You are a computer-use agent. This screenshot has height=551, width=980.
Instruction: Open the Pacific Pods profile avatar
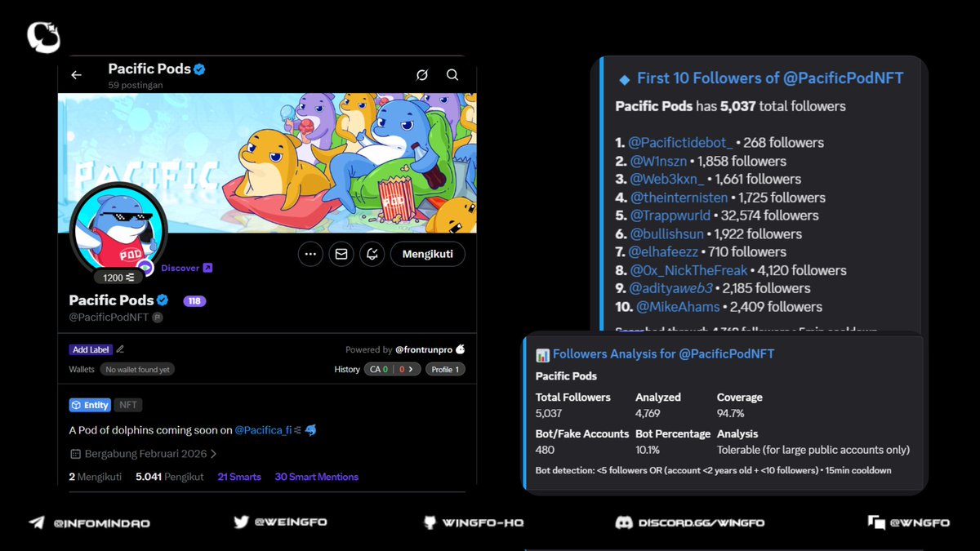119,230
